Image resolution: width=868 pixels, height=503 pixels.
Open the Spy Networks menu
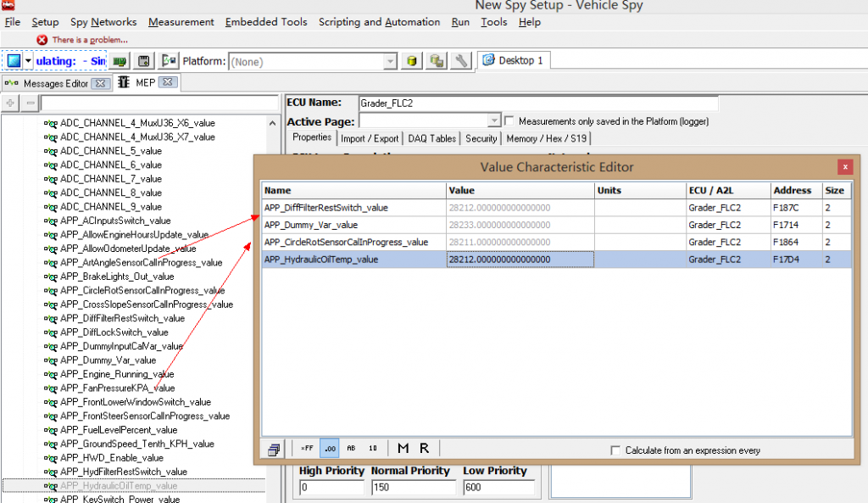coord(103,22)
